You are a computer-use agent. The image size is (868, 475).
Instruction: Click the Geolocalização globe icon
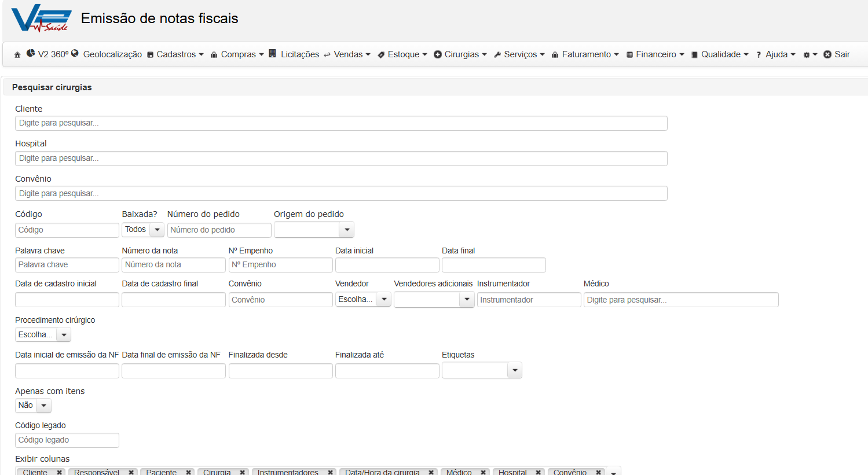75,53
